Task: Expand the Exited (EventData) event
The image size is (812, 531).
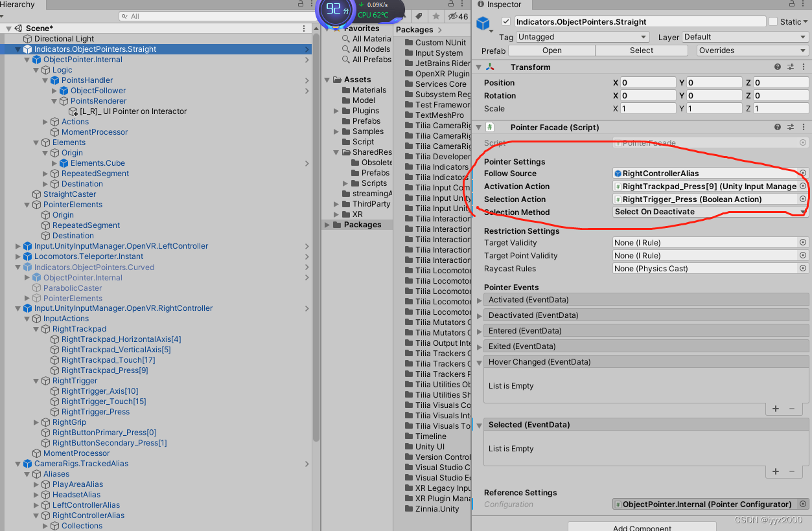Action: pos(480,346)
